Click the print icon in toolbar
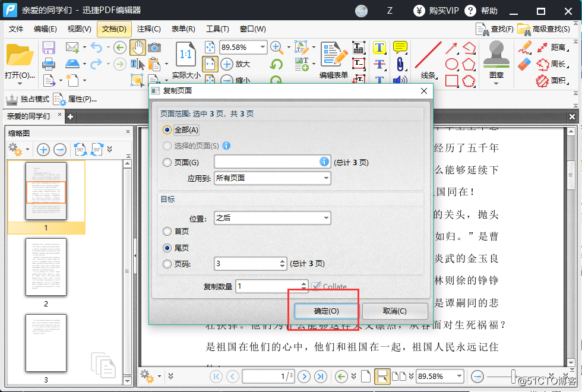 (x=49, y=64)
